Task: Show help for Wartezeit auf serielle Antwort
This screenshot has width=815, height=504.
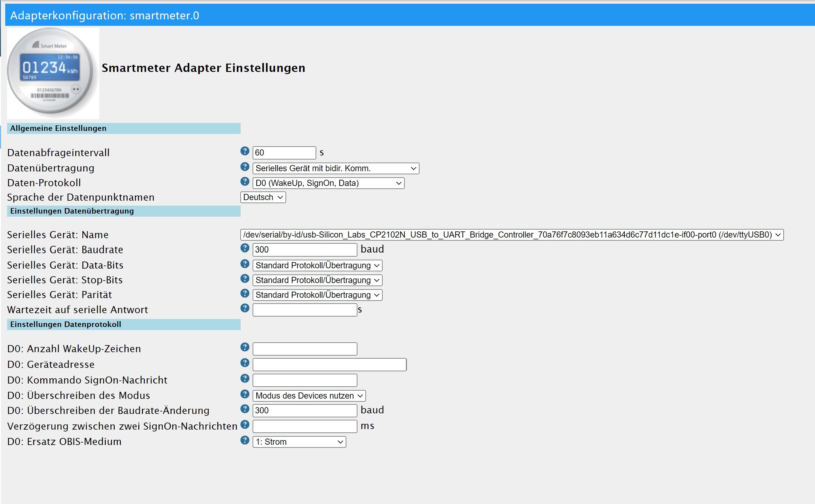Action: (x=245, y=308)
